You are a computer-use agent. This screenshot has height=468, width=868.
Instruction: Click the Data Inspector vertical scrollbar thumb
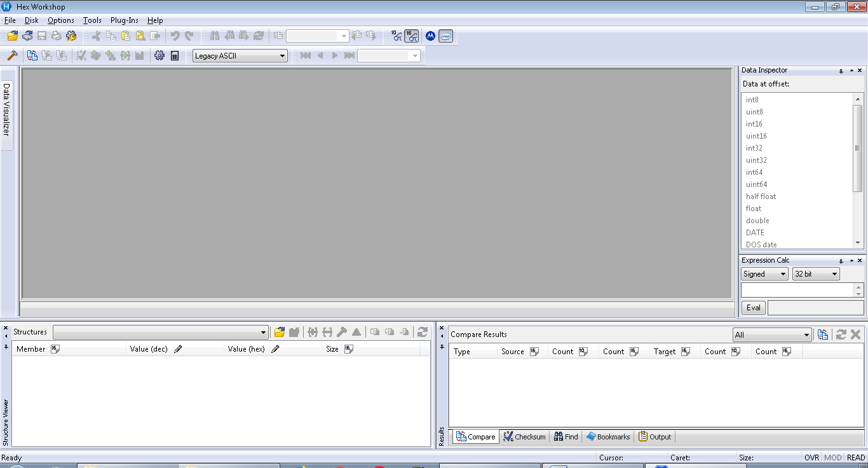(858, 148)
